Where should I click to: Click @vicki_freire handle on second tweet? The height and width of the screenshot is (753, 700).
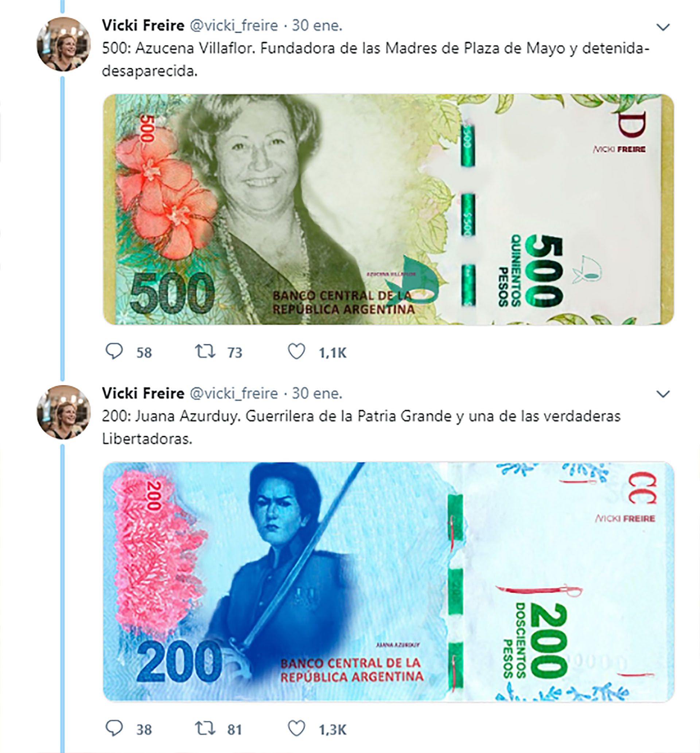[x=234, y=393]
